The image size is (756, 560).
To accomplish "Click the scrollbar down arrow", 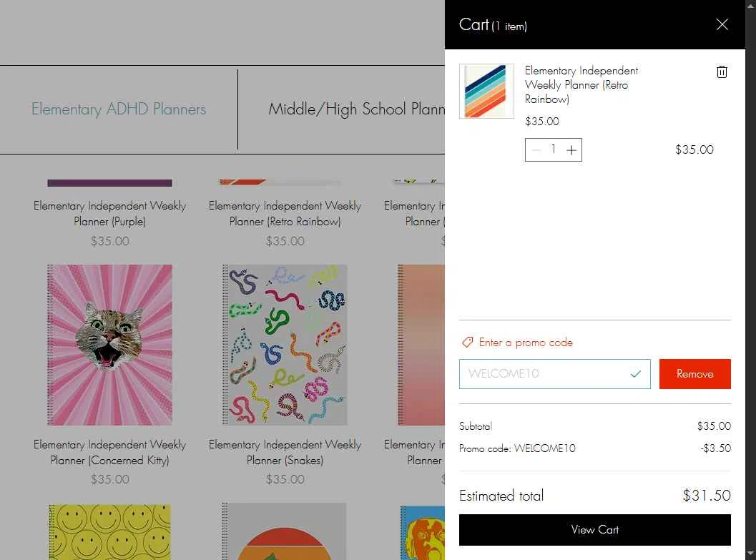I will pyautogui.click(x=750, y=554).
